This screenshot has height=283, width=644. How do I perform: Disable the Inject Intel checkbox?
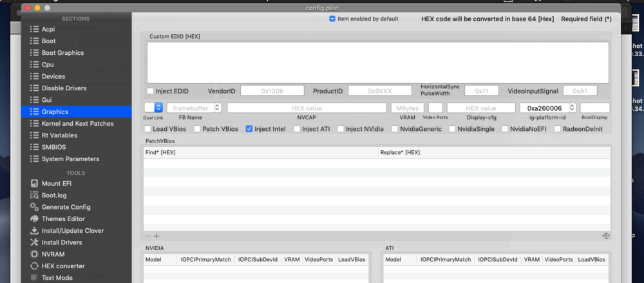coord(249,129)
